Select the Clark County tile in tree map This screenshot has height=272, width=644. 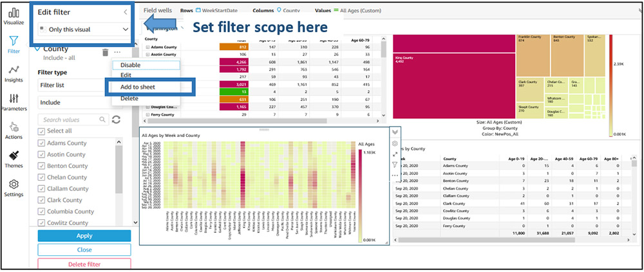coord(530,90)
